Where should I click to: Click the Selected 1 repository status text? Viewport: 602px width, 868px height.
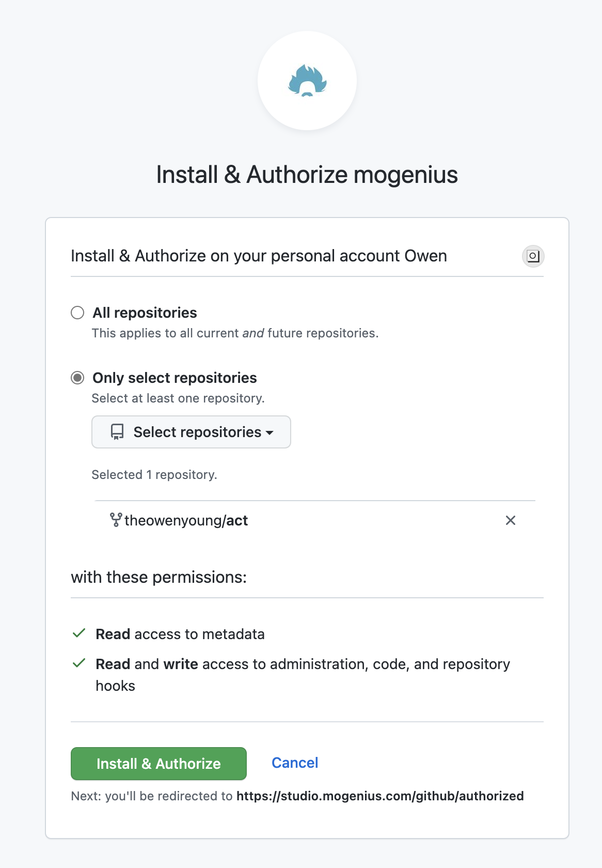point(154,475)
